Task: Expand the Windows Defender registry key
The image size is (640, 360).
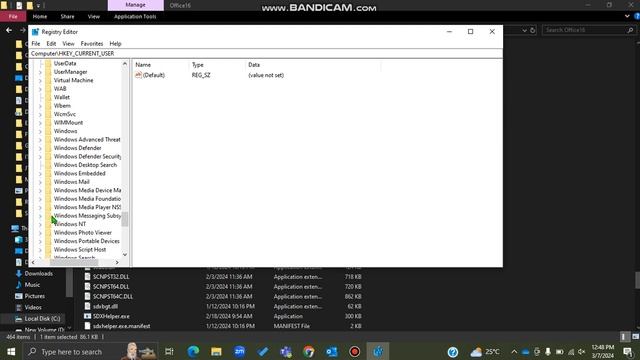Action: (40, 149)
